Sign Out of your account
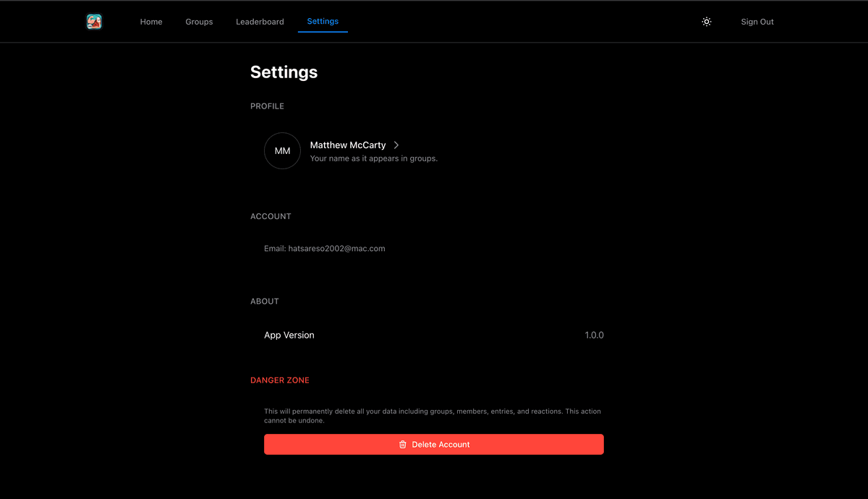Viewport: 868px width, 499px height. pyautogui.click(x=757, y=22)
